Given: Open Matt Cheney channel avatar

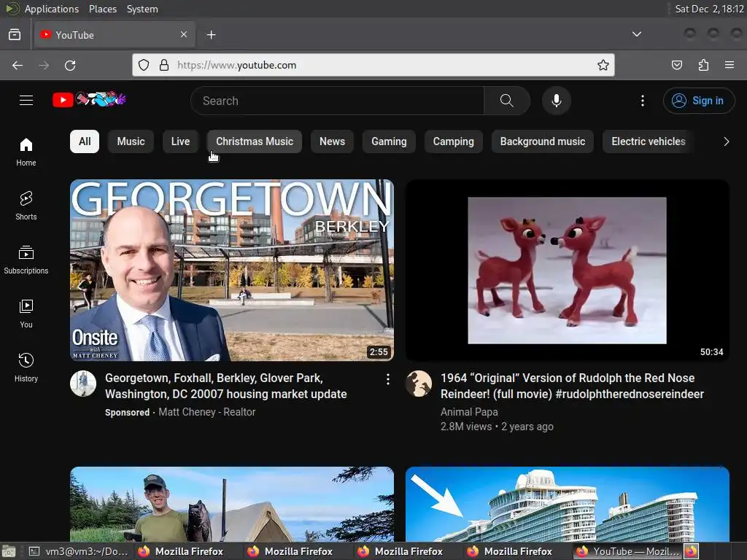Looking at the screenshot, I should pos(83,384).
